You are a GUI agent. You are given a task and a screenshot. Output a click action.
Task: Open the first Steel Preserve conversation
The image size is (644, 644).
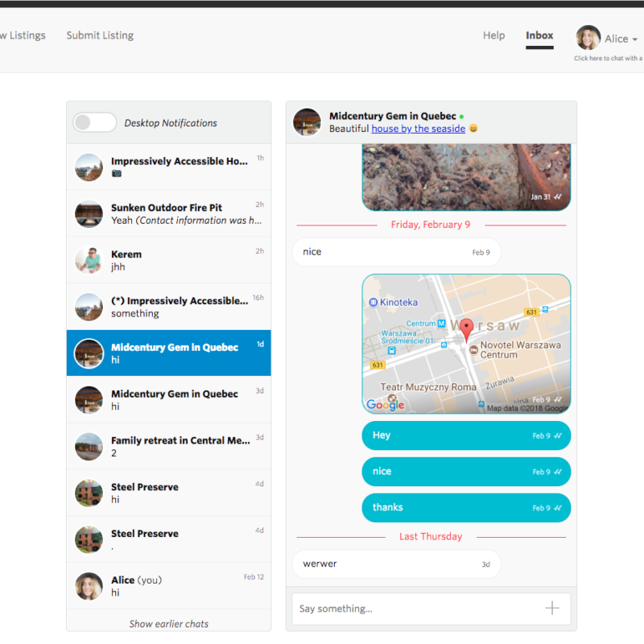(x=169, y=493)
